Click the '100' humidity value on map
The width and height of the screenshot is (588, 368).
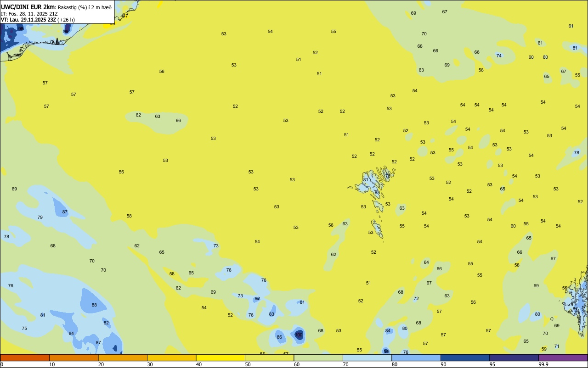click(x=299, y=335)
